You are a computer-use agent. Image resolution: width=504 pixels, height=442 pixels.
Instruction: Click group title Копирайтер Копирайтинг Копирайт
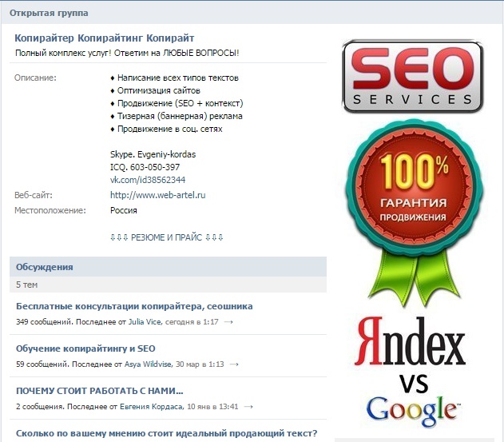(104, 38)
